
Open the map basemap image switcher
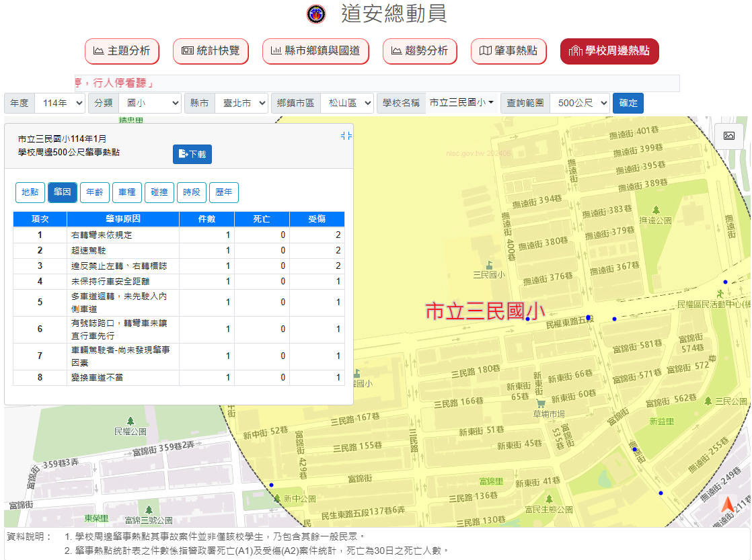point(728,136)
